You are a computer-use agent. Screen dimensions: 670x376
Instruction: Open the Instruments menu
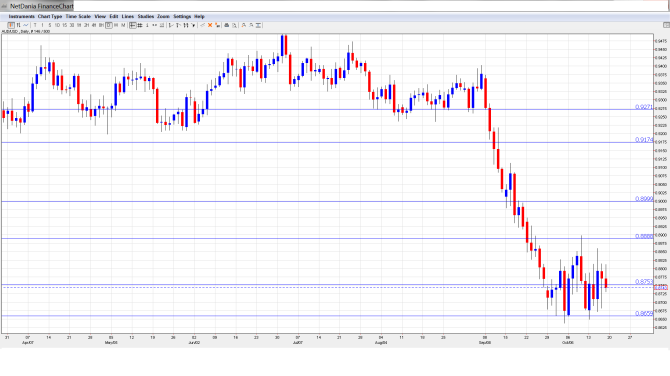(21, 17)
